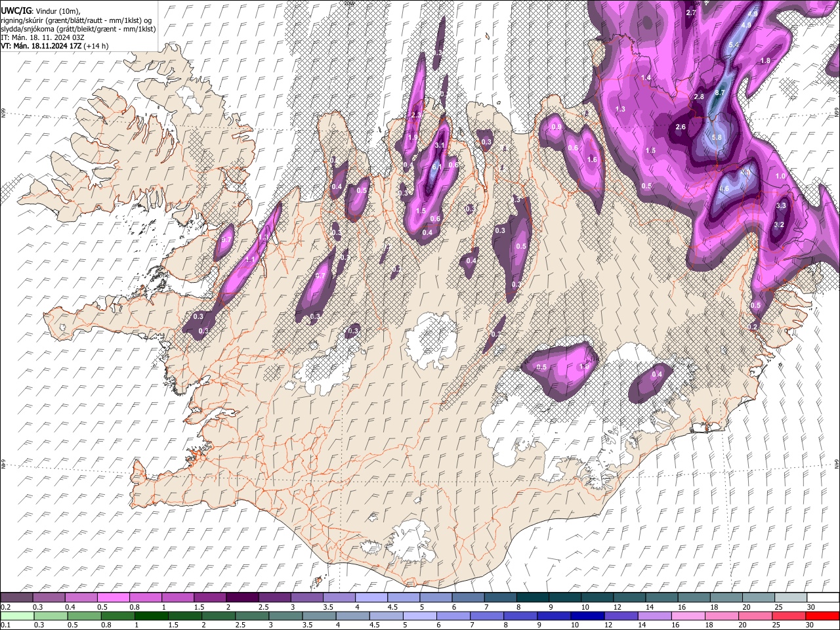Click the 8.7 precipitation maximum value
This screenshot has width=840, height=630.
coord(719,93)
